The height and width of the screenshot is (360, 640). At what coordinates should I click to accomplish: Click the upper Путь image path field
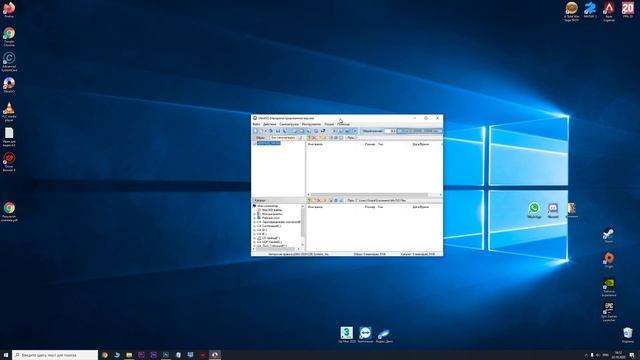[399, 138]
